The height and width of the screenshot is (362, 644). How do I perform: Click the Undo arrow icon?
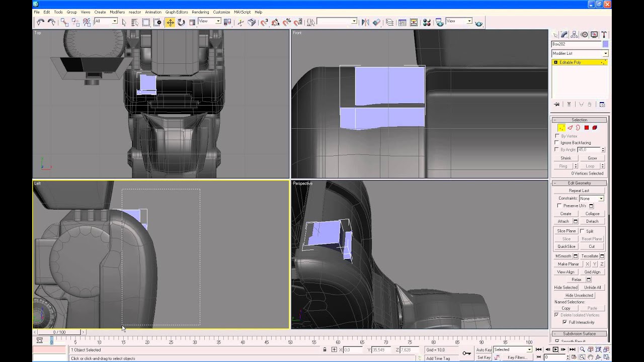pyautogui.click(x=40, y=22)
